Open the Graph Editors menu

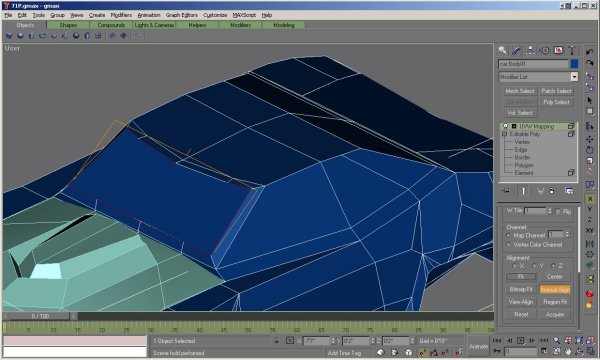[182, 15]
